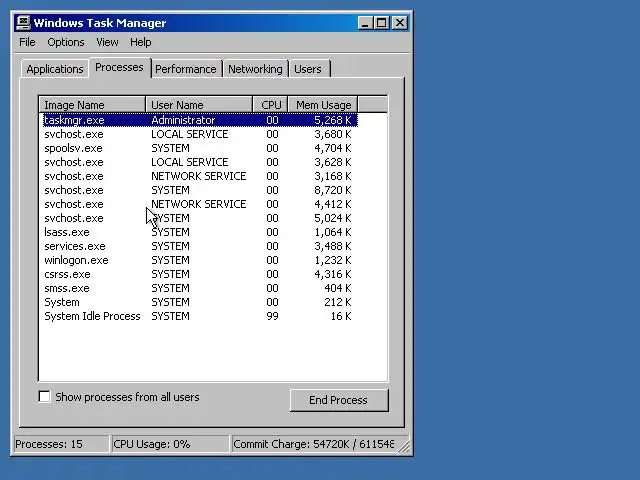
Task: Select the Processes tab
Action: click(119, 67)
